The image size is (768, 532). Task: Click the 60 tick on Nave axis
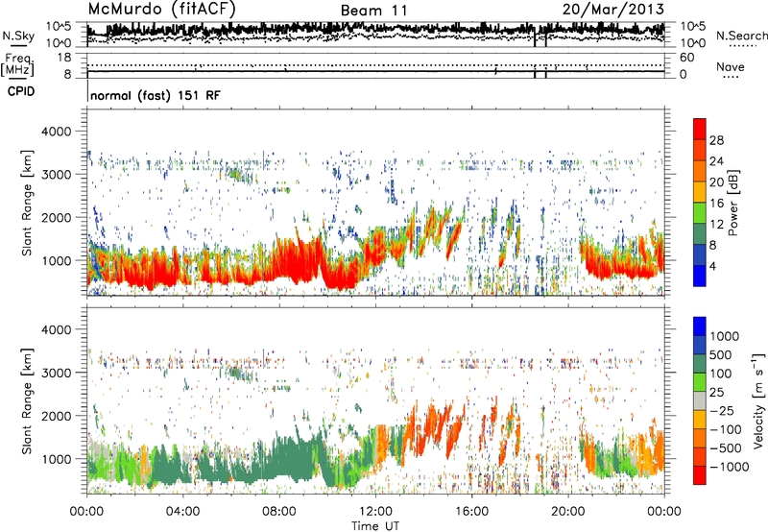click(x=686, y=58)
